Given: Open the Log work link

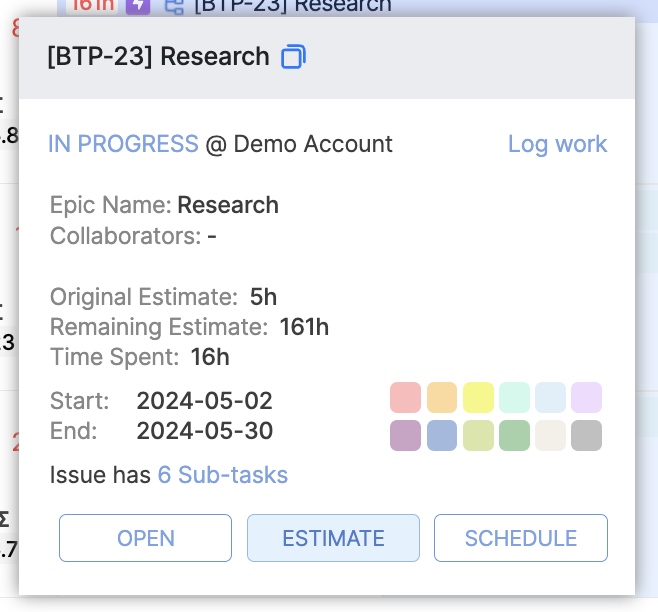Looking at the screenshot, I should pos(557,144).
